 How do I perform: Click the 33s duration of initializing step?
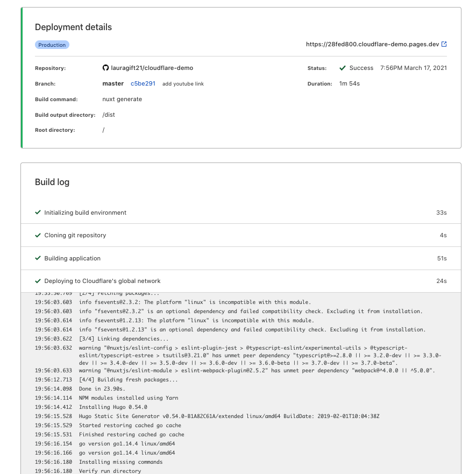point(441,213)
